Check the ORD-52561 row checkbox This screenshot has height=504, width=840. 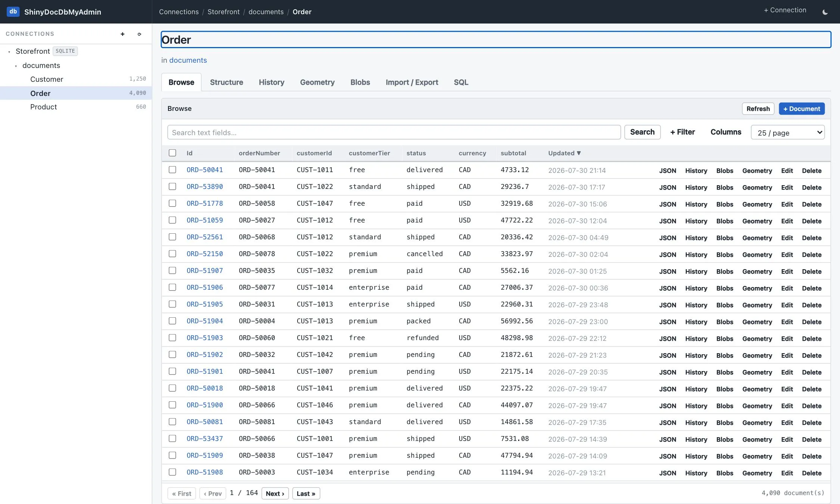(172, 237)
